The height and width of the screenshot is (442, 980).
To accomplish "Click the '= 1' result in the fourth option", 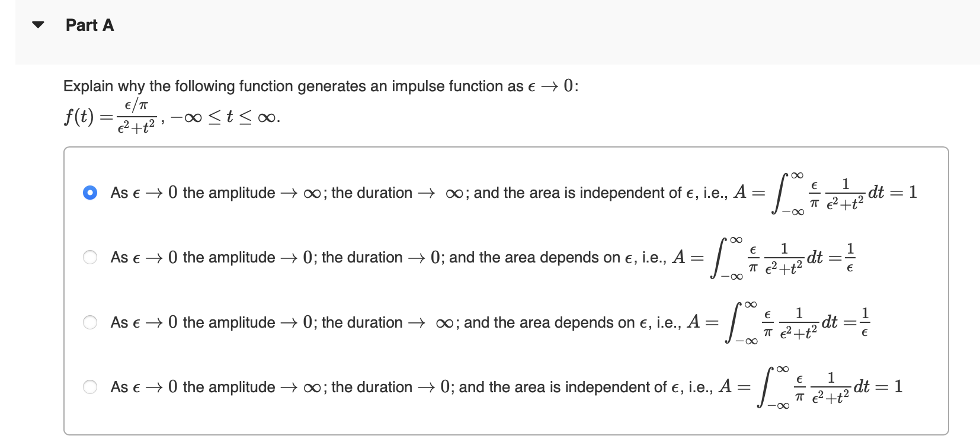I will (889, 386).
